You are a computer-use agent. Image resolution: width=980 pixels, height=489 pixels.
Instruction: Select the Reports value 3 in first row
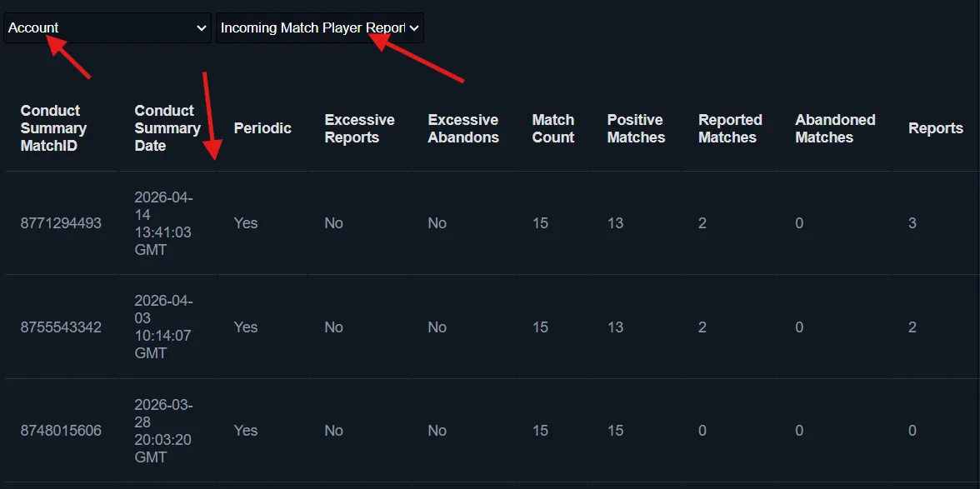click(x=911, y=223)
